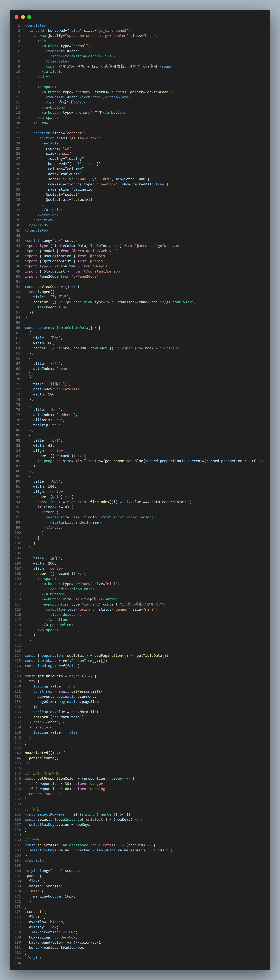The height and width of the screenshot is (980, 280).
Task: Click the green maximize dot
Action: pos(29,17)
